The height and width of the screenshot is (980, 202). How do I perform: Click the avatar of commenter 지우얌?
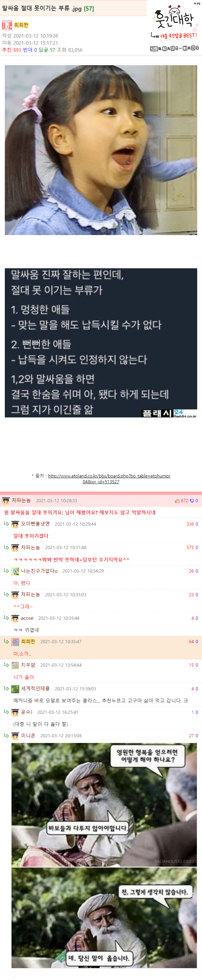[15, 665]
